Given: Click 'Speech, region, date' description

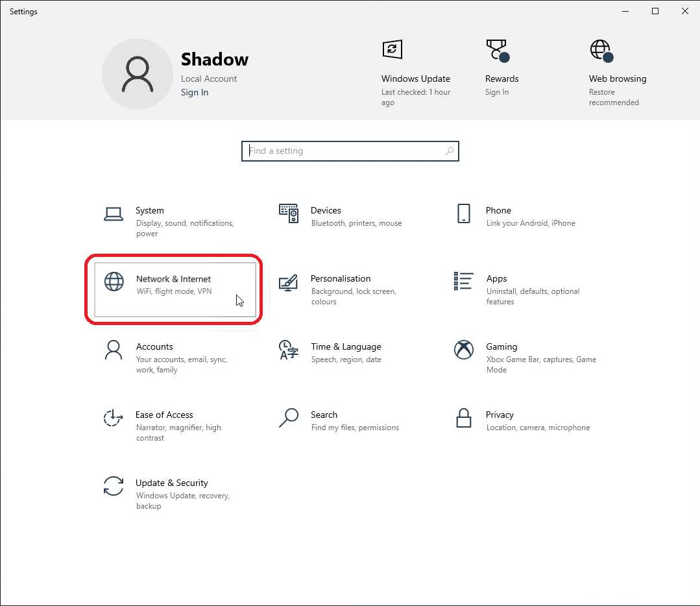Looking at the screenshot, I should [x=346, y=359].
